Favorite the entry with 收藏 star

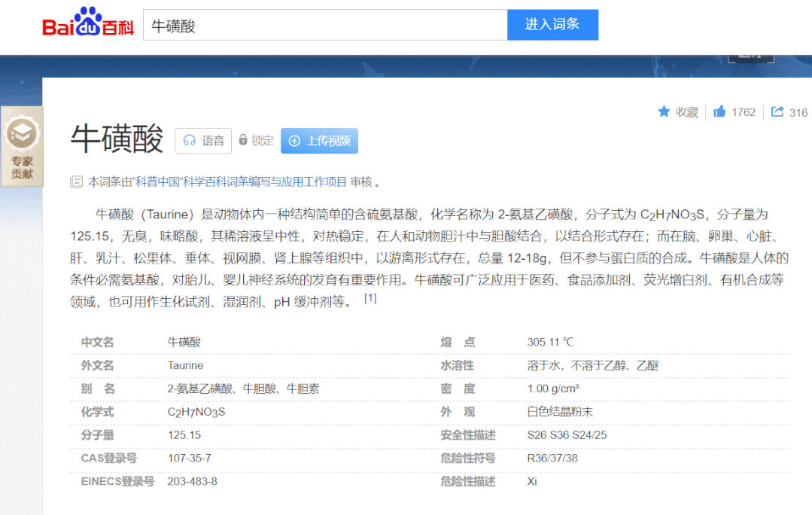pyautogui.click(x=678, y=112)
